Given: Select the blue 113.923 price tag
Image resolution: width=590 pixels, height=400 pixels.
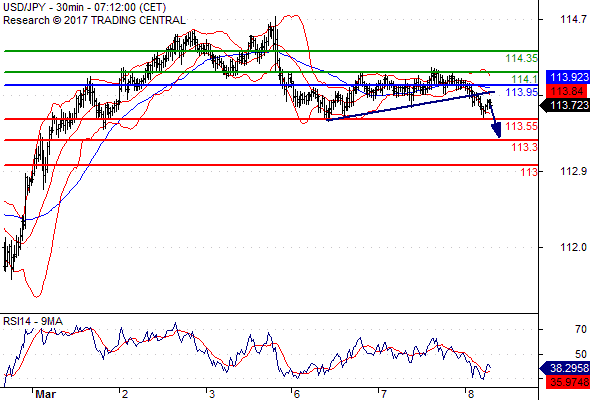Looking at the screenshot, I should [568, 77].
